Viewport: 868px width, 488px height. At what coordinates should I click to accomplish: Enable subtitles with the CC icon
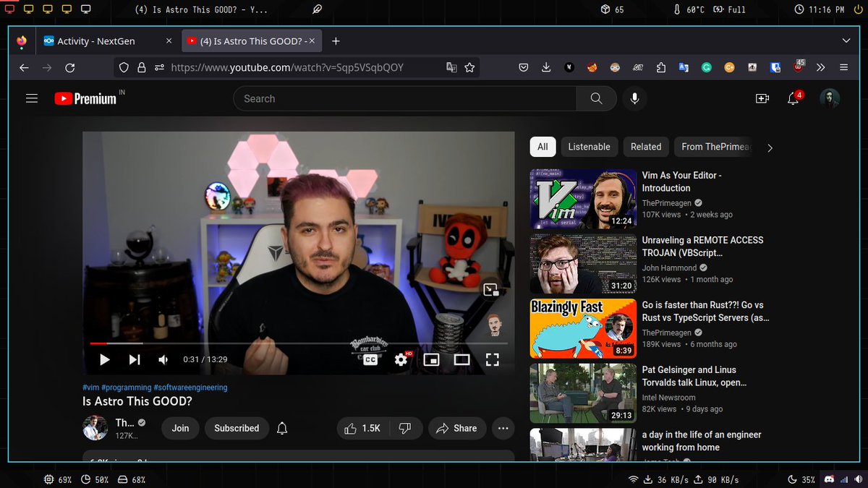click(x=371, y=359)
